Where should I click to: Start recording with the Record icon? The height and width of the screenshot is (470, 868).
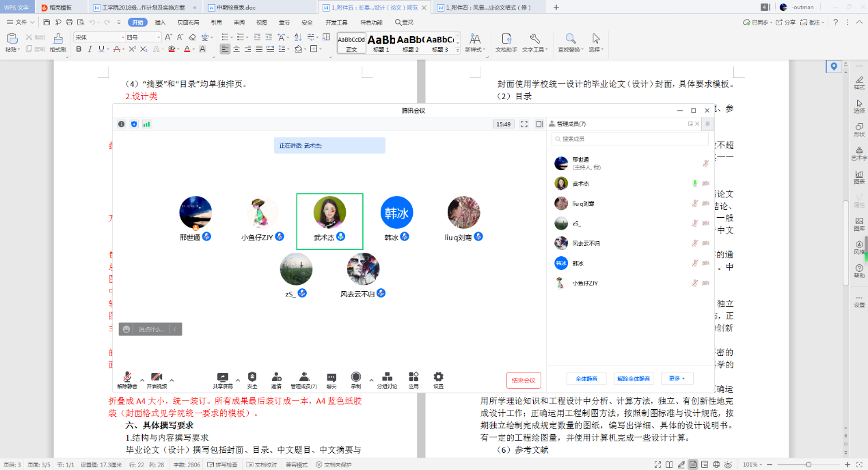[x=356, y=377]
